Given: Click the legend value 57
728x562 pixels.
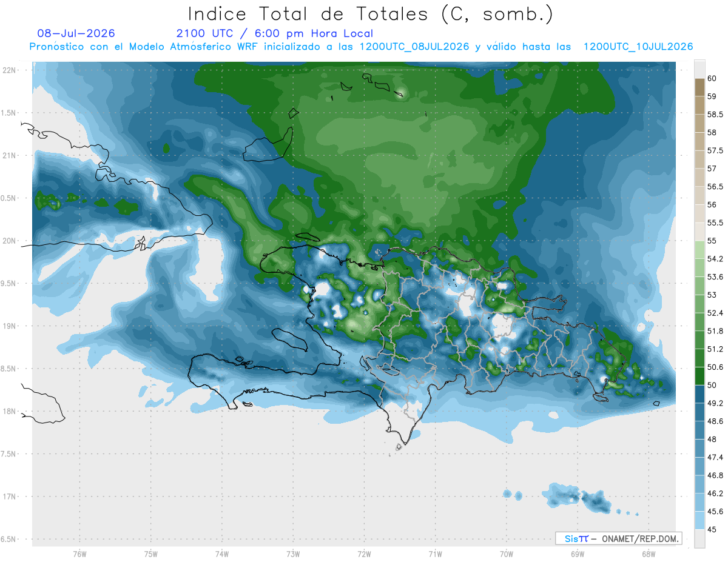Looking at the screenshot, I should [712, 169].
